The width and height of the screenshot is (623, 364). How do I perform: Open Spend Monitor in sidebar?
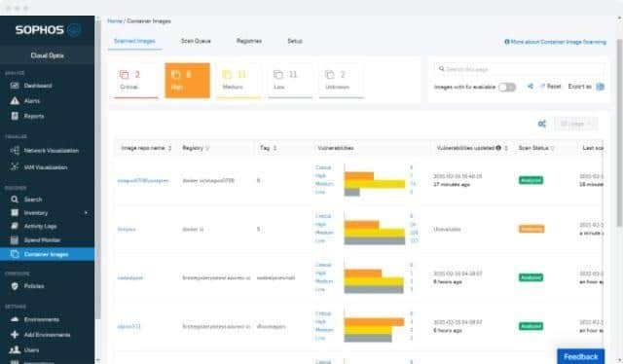click(x=42, y=240)
